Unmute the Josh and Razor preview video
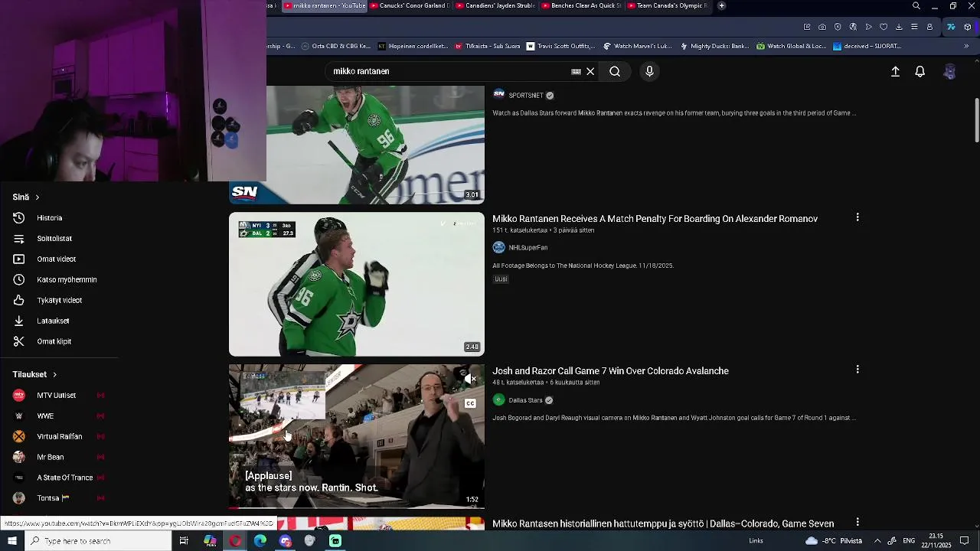This screenshot has height=551, width=980. (470, 379)
